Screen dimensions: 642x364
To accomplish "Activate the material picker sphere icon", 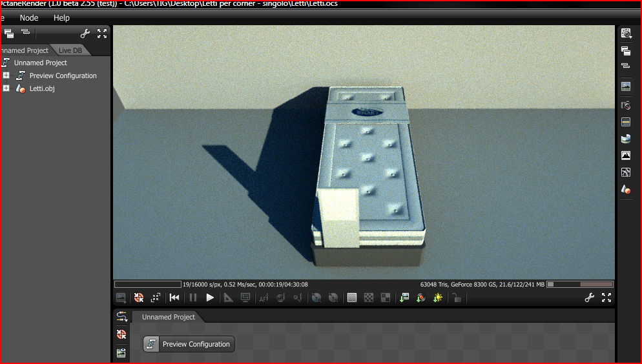I will tap(280, 298).
